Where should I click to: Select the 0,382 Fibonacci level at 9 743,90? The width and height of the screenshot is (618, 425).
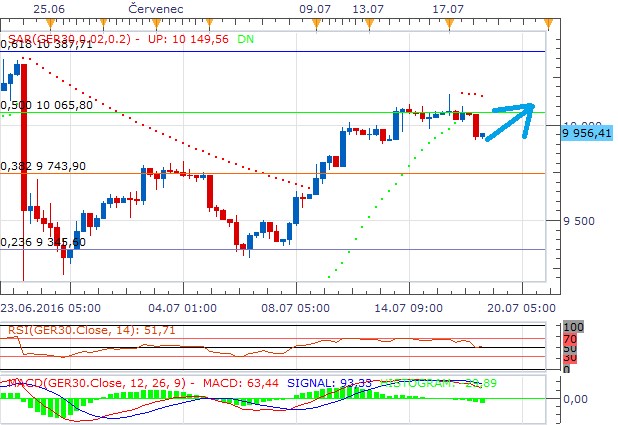(x=43, y=166)
